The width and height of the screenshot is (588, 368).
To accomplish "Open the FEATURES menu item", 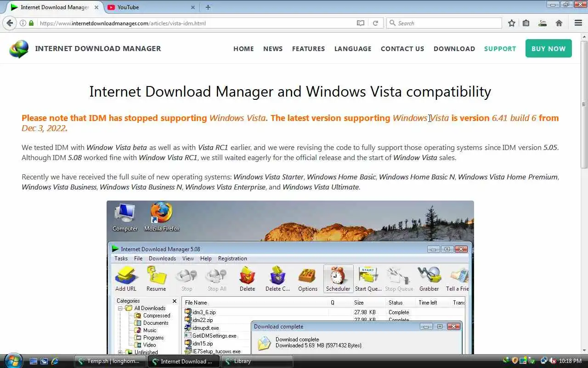I will (x=308, y=49).
